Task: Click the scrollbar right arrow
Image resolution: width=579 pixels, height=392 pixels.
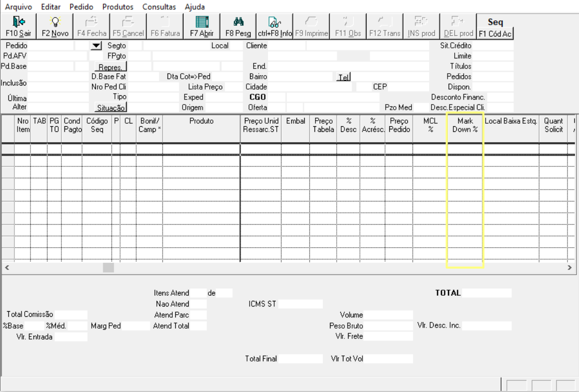Action: [569, 268]
